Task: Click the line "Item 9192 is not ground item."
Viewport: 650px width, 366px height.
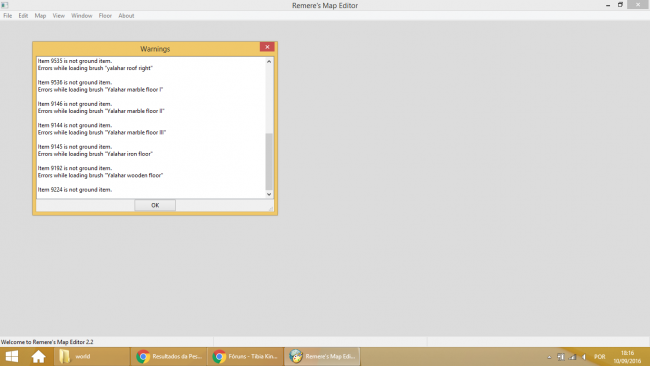Action: tap(75, 168)
